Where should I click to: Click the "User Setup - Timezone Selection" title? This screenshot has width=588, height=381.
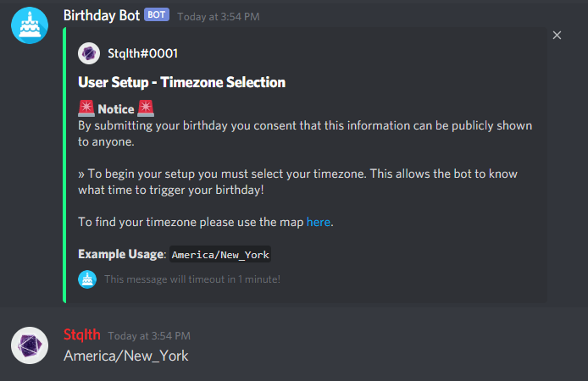(181, 82)
